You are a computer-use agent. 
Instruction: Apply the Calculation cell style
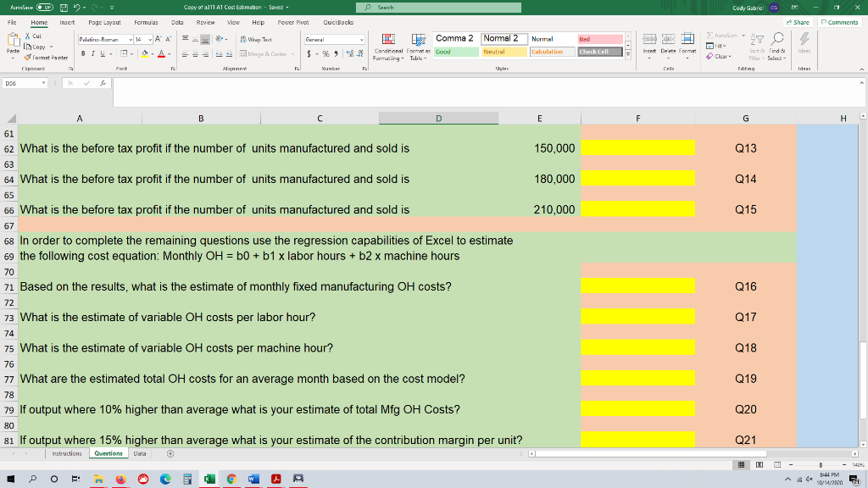click(552, 52)
